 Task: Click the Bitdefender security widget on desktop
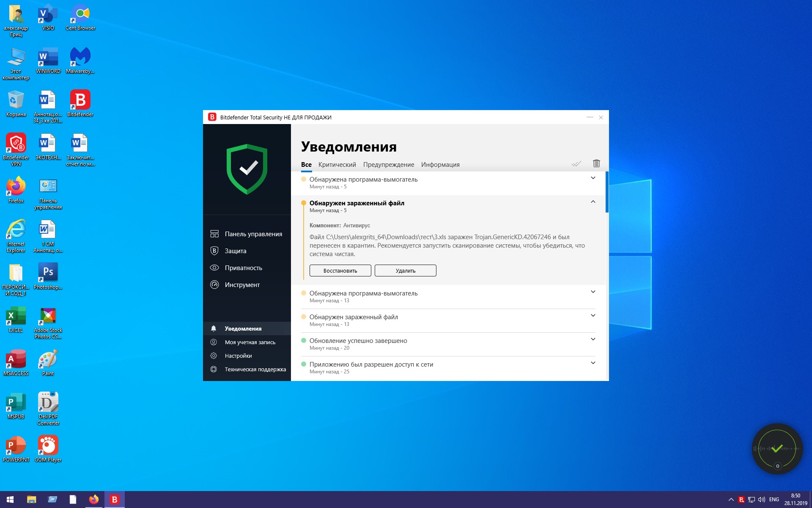[777, 449]
